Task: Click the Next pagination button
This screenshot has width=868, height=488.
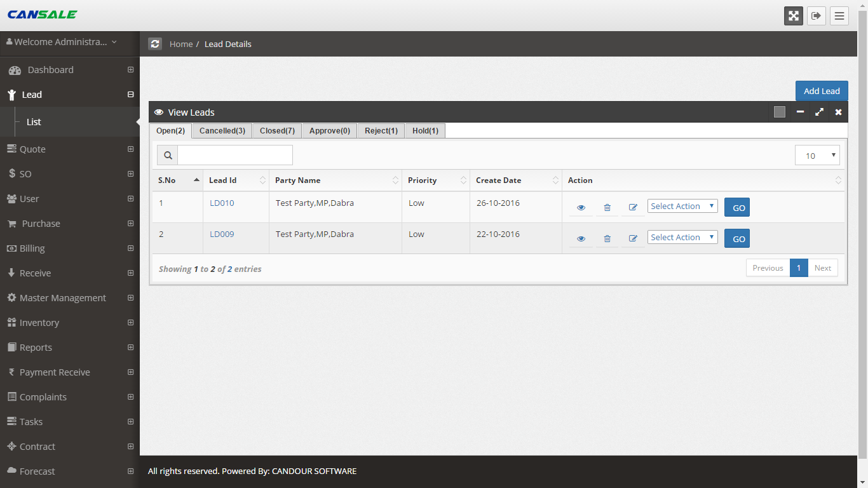Action: [x=823, y=268]
